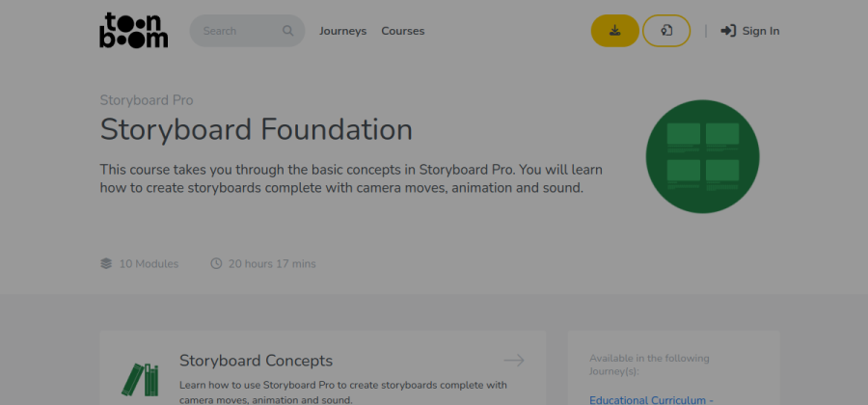Viewport: 868px width, 405px height.
Task: Open the Courses menu
Action: (403, 31)
